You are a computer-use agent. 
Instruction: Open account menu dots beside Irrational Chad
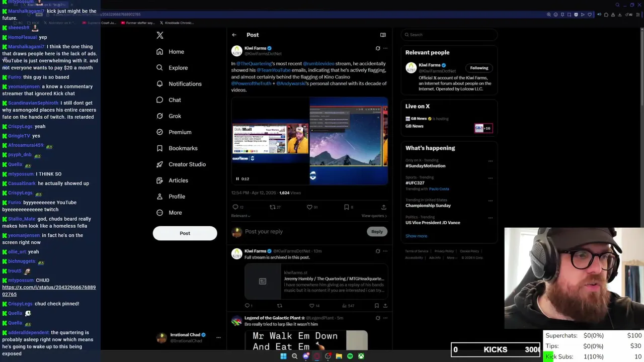(218, 338)
